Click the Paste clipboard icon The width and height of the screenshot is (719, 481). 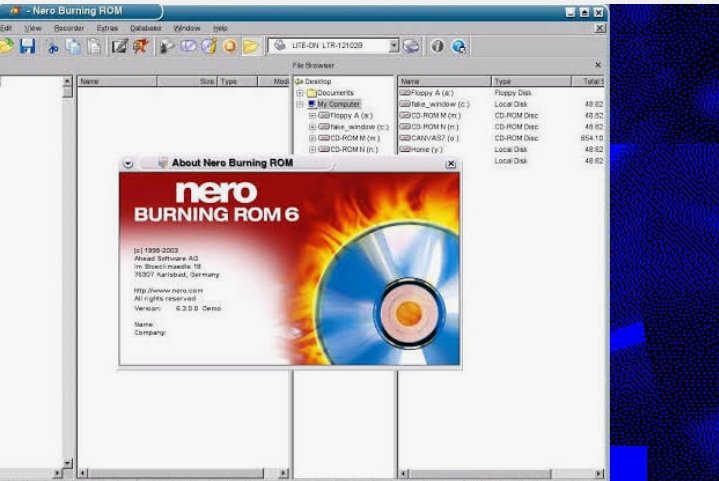tap(94, 46)
